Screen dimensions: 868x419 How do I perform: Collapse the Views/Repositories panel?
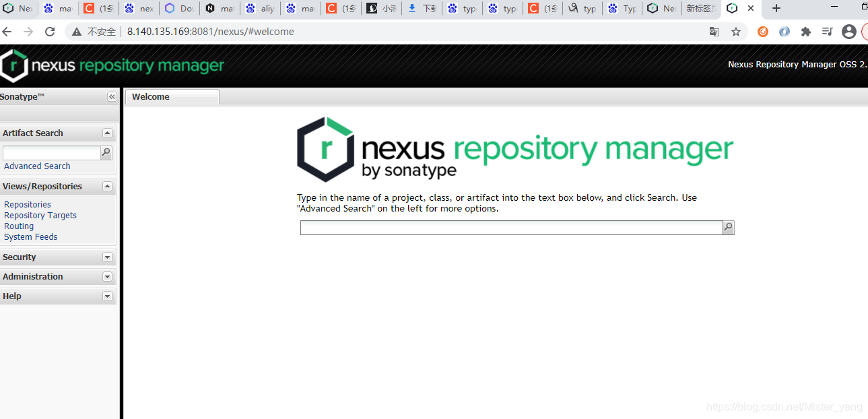coord(107,187)
